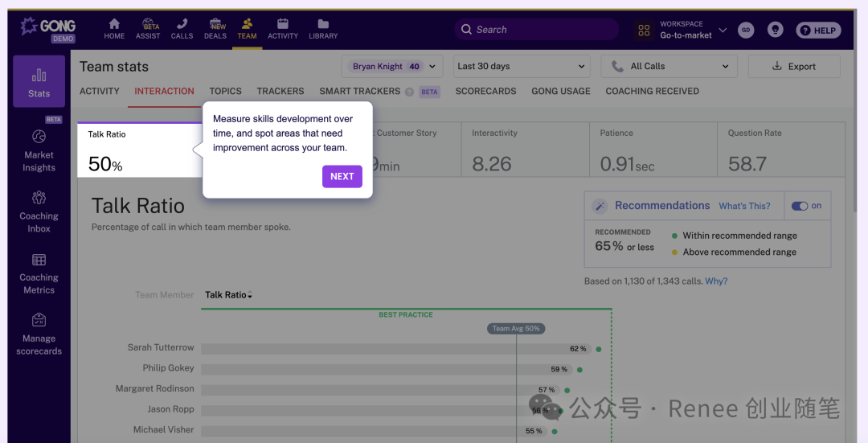Screen dimensions: 868x443
Task: Open the GD user avatar
Action: coord(746,30)
